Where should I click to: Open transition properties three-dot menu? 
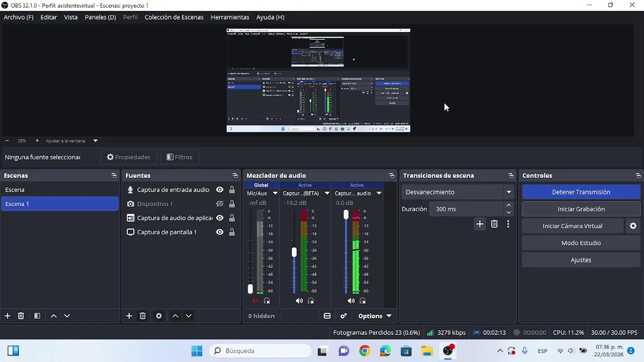[x=508, y=224]
